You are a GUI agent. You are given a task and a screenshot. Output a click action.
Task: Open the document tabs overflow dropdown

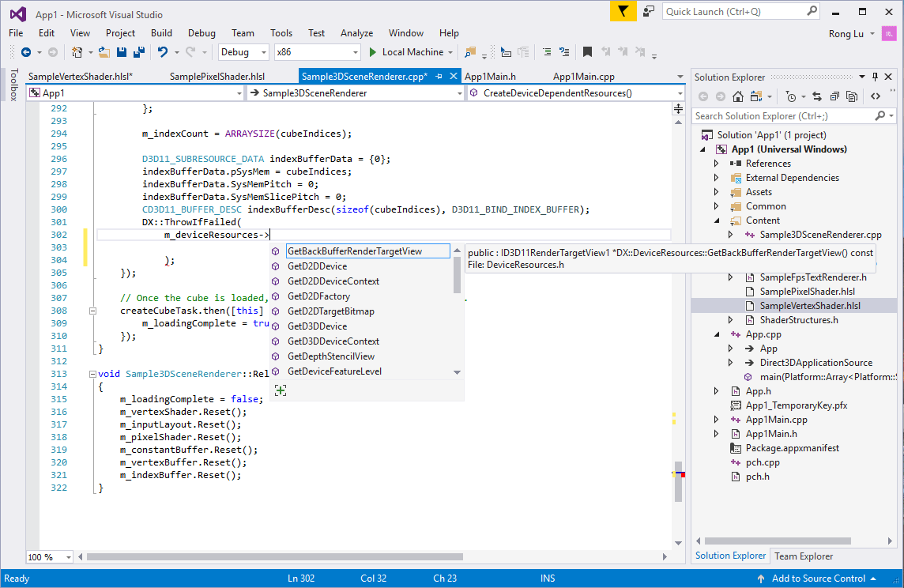[680, 77]
